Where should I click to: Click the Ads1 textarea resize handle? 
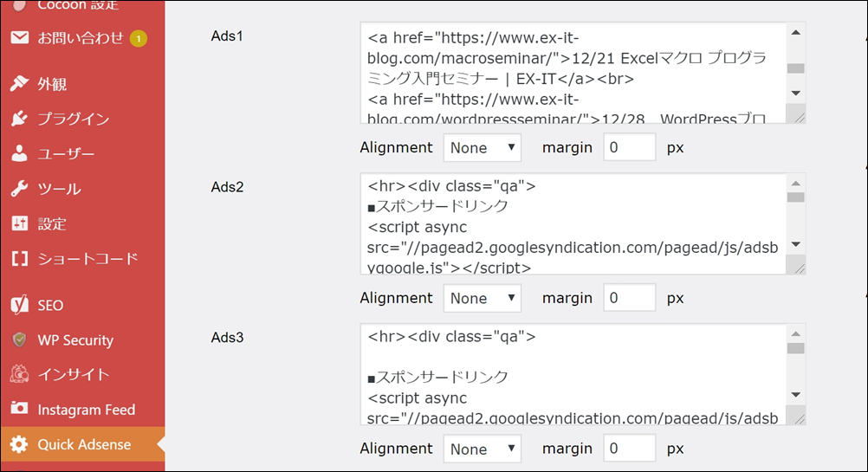tap(799, 116)
